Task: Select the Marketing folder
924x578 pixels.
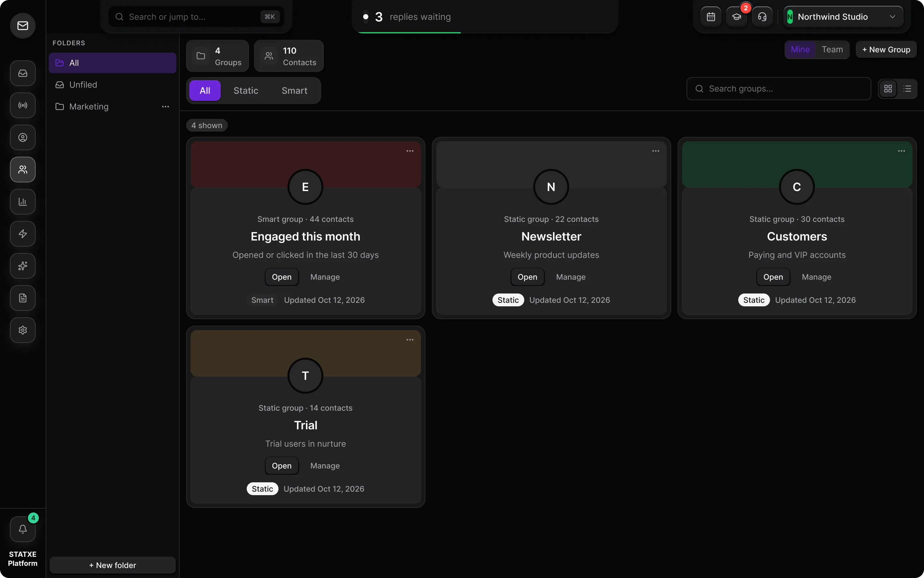Action: click(113, 107)
